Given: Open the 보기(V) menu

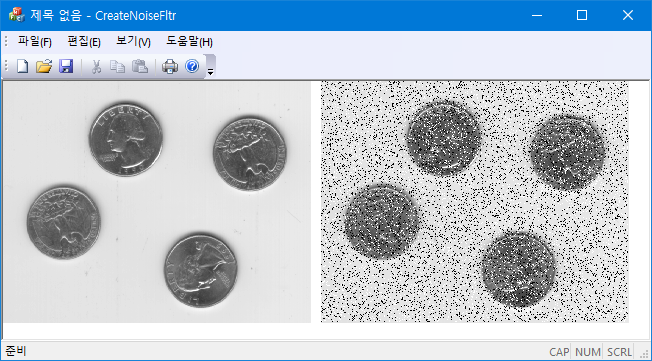Looking at the screenshot, I should pyautogui.click(x=133, y=42).
